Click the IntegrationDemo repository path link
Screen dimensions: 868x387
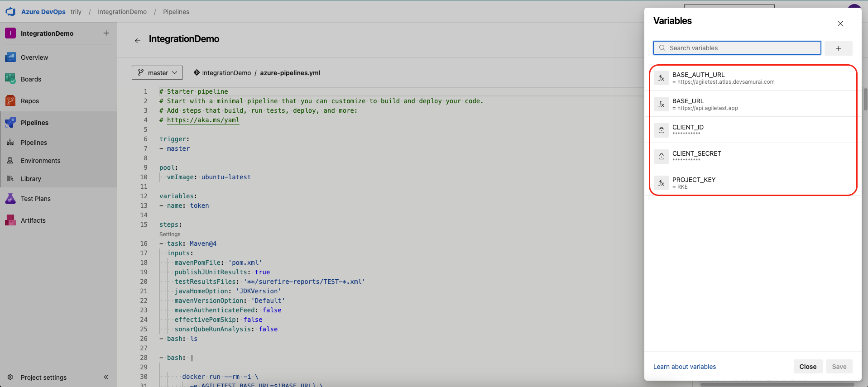(x=226, y=73)
